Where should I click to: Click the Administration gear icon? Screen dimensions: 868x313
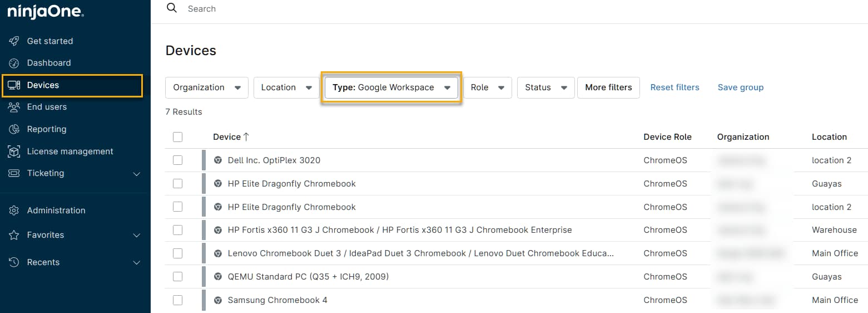point(14,211)
